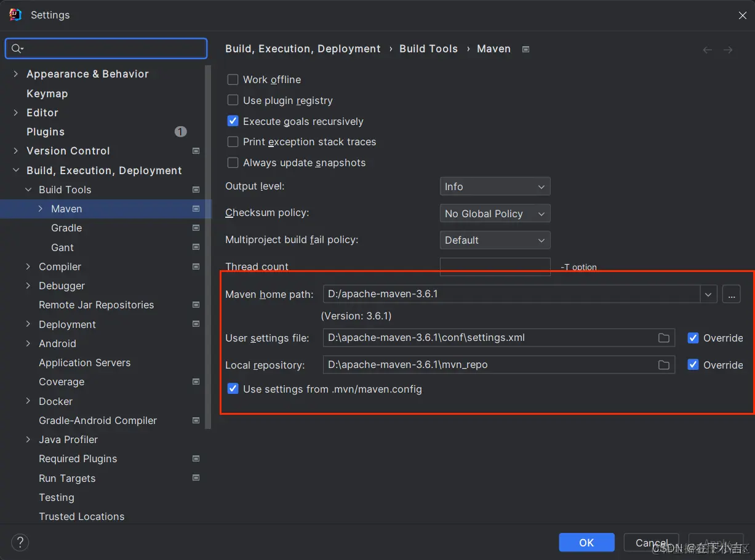
Task: Select Trusted Locations settings page
Action: click(82, 516)
